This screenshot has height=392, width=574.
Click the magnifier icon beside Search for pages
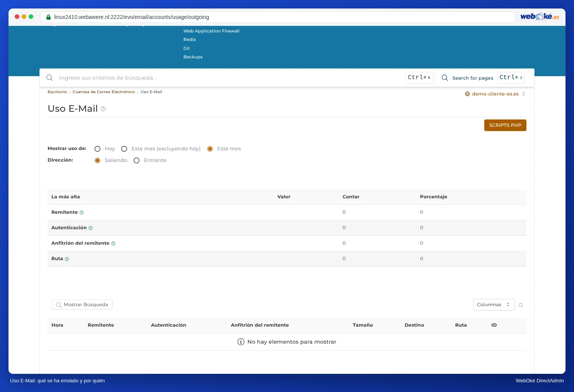(x=445, y=78)
